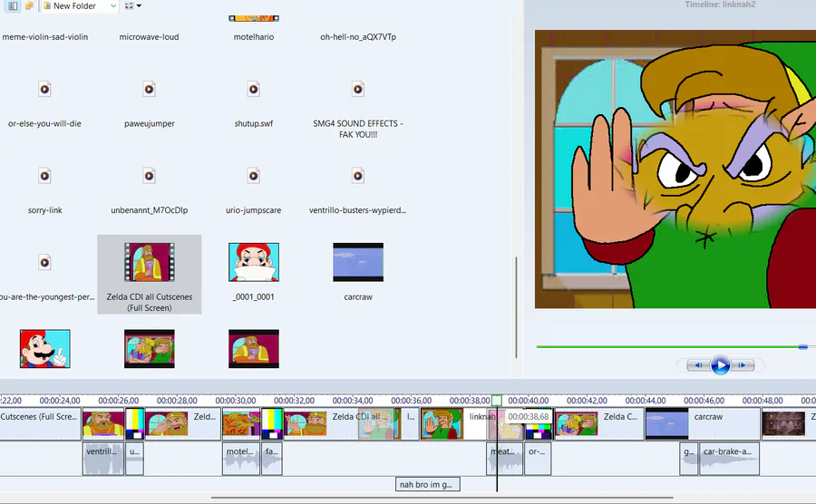The width and height of the screenshot is (816, 504).
Task: Click the preview monitor video frame
Action: 675,169
